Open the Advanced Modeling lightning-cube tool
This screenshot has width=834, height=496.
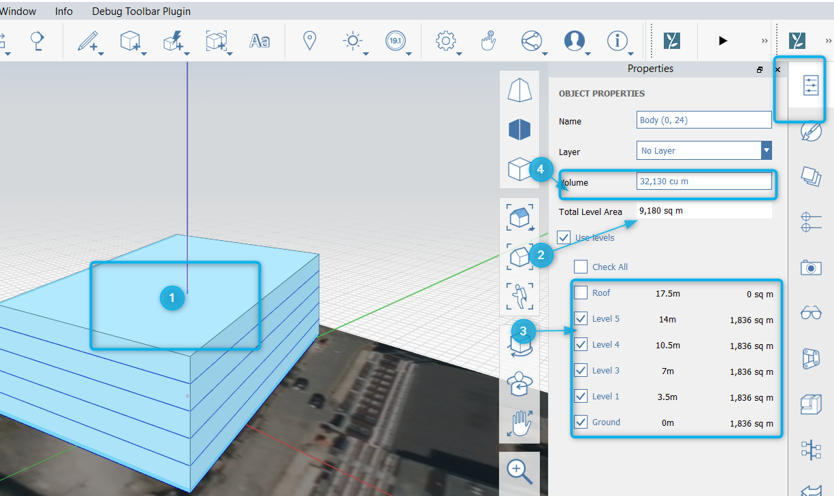point(173,40)
